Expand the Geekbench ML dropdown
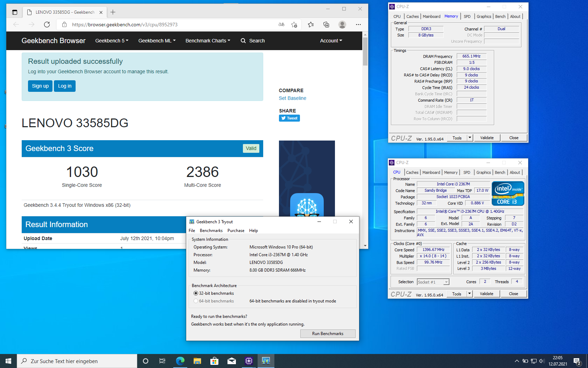588x368 pixels. (x=157, y=41)
